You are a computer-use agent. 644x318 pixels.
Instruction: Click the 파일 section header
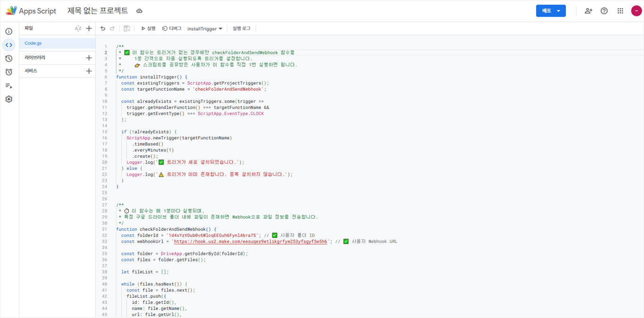29,28
